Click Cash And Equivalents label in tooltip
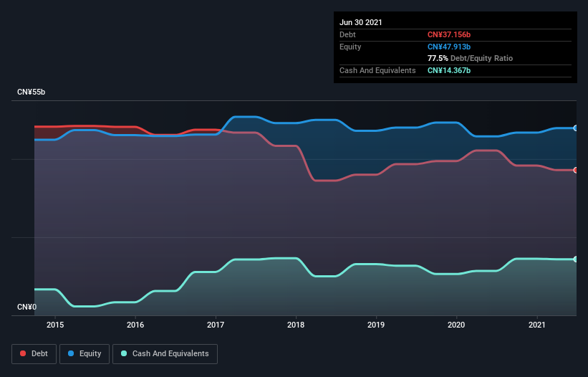The width and height of the screenshot is (588, 377). [377, 70]
